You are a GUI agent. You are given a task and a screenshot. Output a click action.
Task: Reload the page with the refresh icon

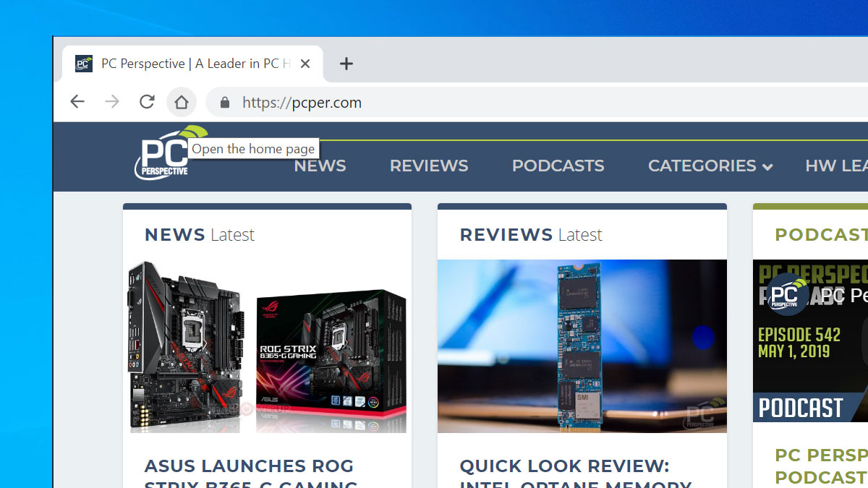tap(147, 102)
